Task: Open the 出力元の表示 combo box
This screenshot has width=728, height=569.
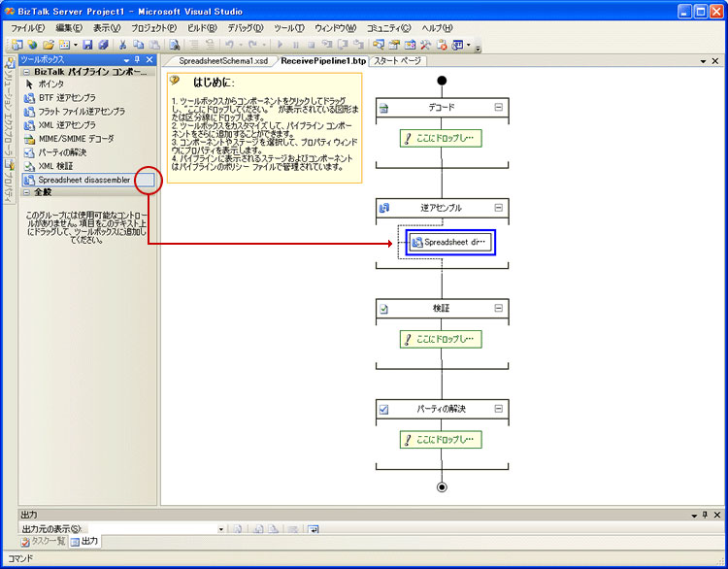Action: click(157, 528)
